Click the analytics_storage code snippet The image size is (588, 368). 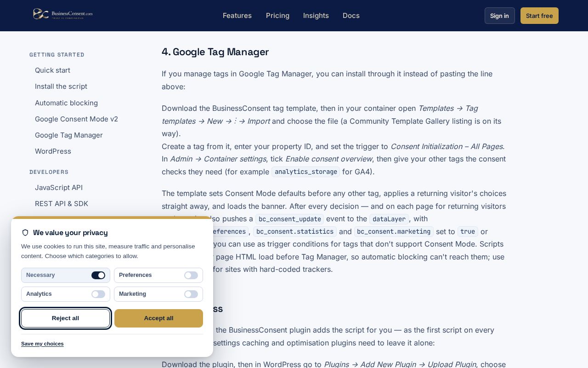305,172
